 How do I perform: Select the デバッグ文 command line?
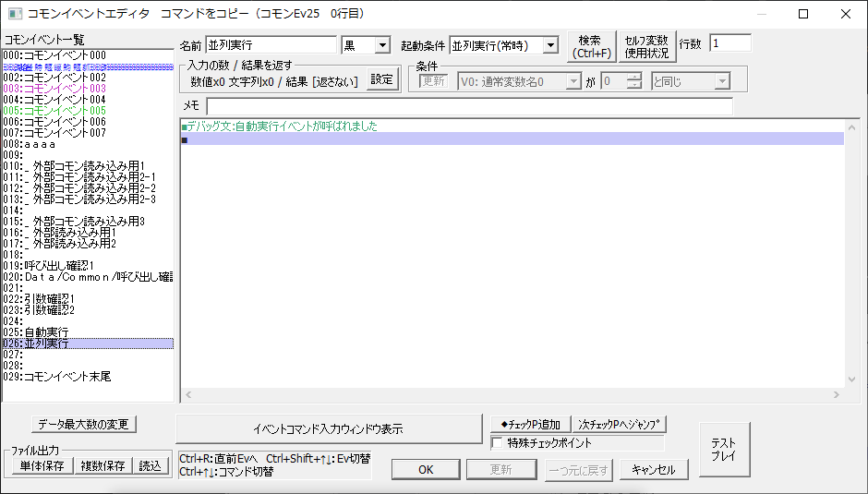pyautogui.click(x=512, y=127)
